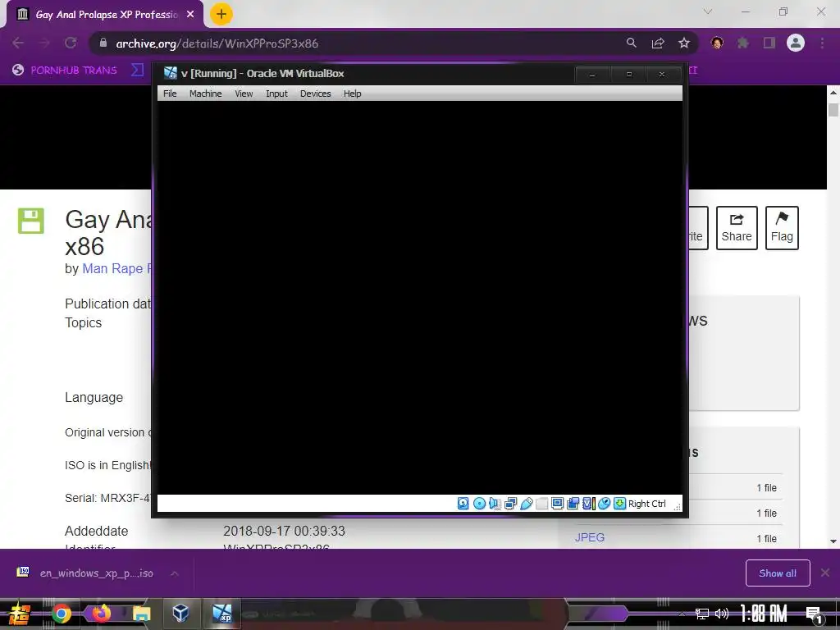Click the archive.org address bar
The width and height of the screenshot is (840, 630).
coord(354,43)
